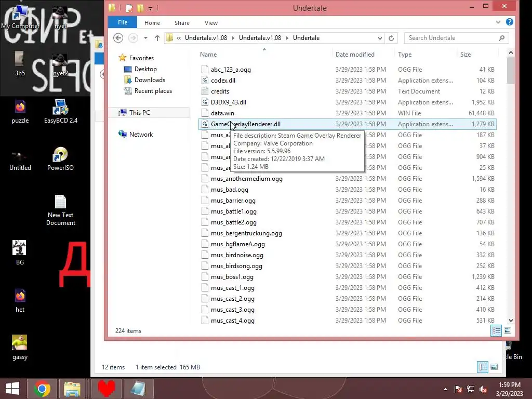Open the Windows Start button

(x=12, y=389)
